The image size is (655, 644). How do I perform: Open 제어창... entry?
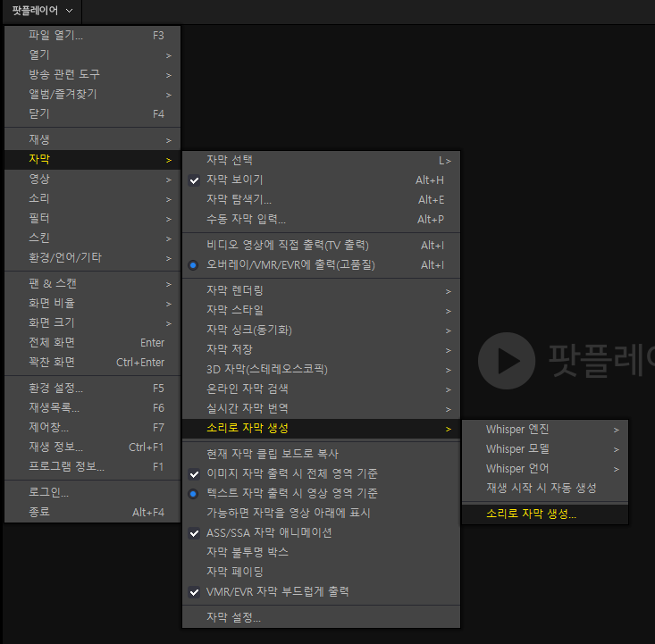pos(92,428)
